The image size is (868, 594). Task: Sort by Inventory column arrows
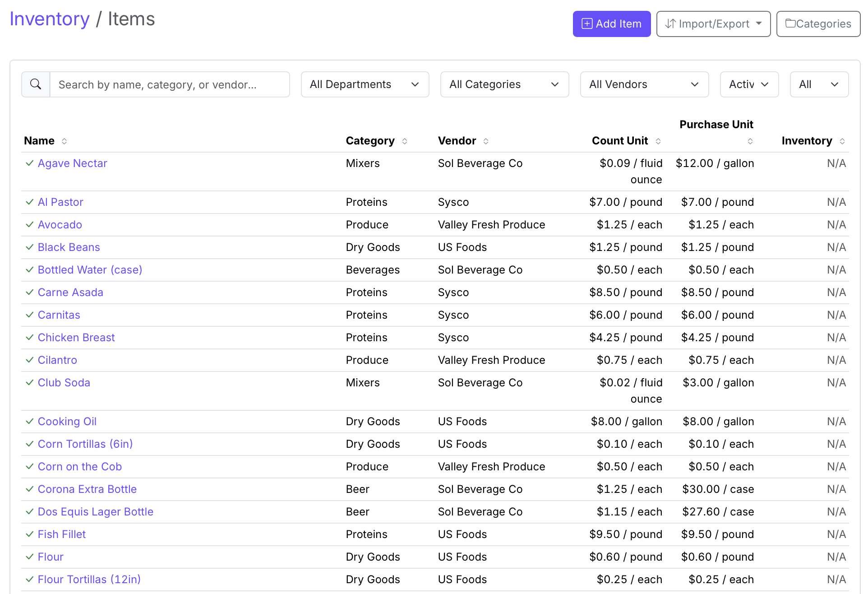(842, 141)
